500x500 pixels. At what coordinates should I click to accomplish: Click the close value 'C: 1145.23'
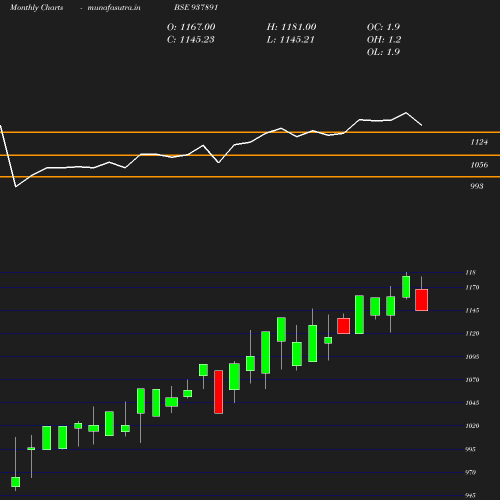191,40
